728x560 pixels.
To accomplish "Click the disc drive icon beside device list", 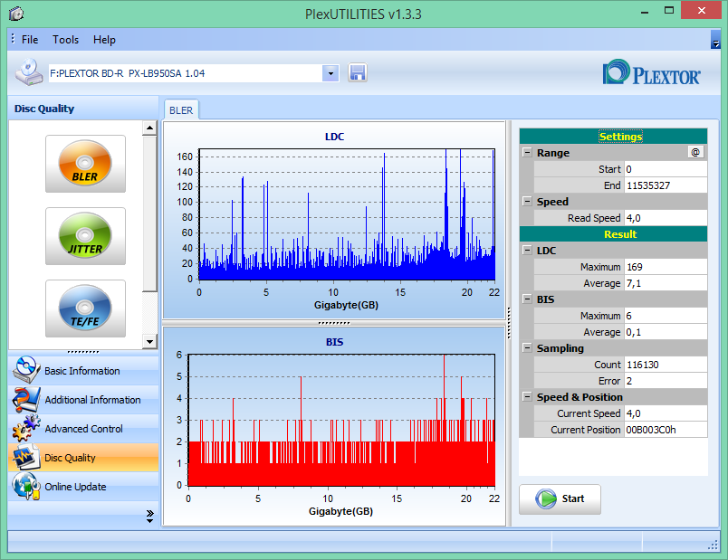I will click(29, 72).
